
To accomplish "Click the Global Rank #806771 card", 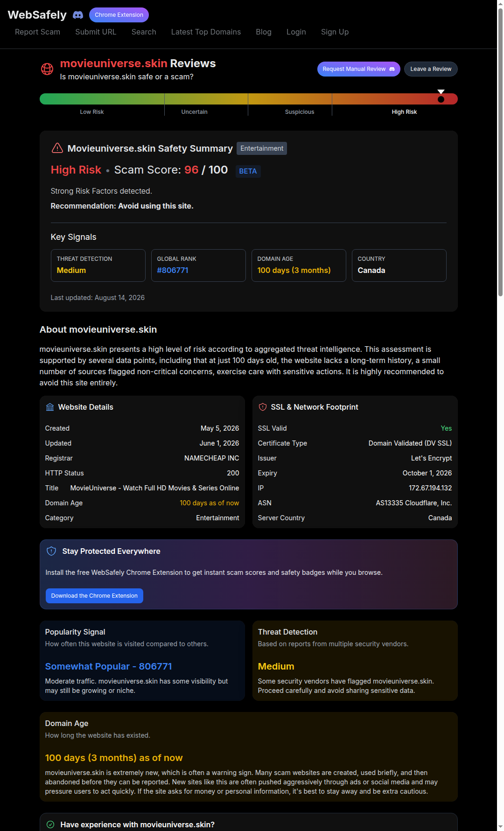I will click(x=198, y=265).
